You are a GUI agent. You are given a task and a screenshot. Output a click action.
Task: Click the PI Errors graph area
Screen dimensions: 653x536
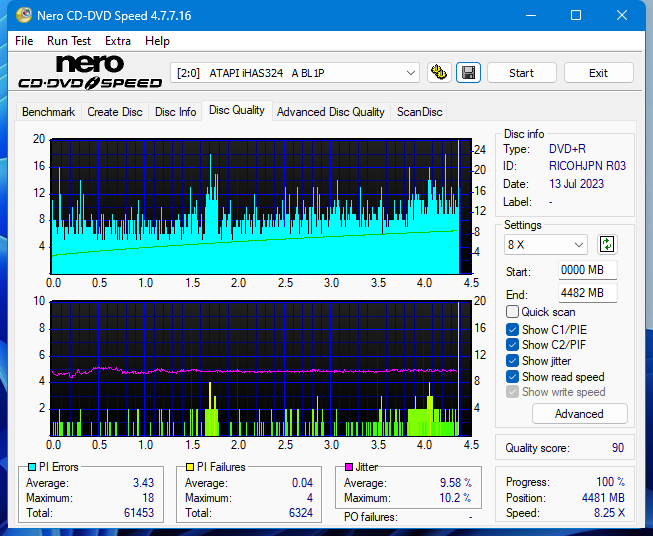261,206
